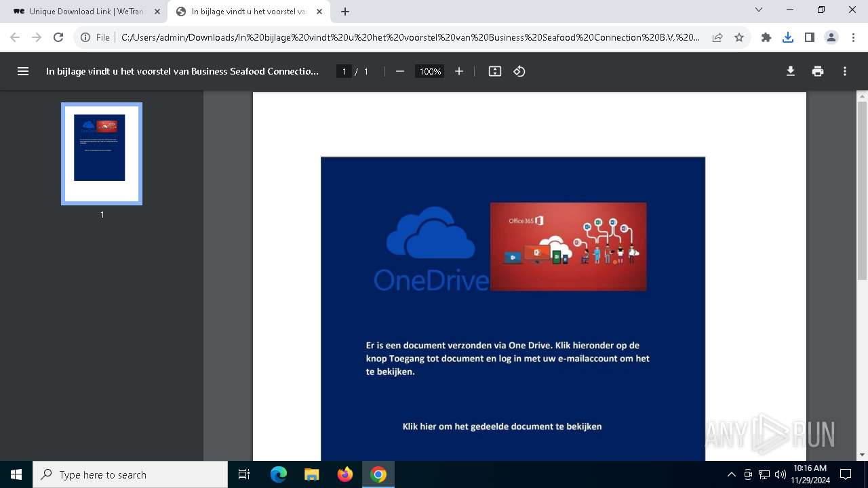
Task: Click the Klik hier om het gedeelde document link
Action: pyautogui.click(x=502, y=426)
